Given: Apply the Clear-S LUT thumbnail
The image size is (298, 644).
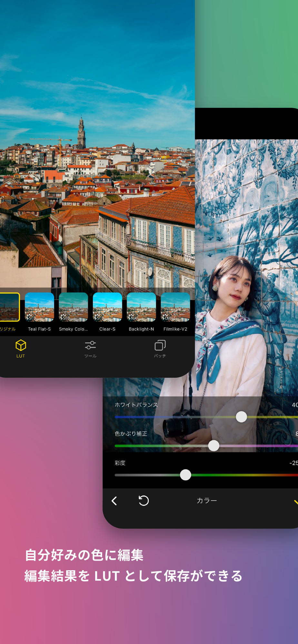Looking at the screenshot, I should click(107, 307).
